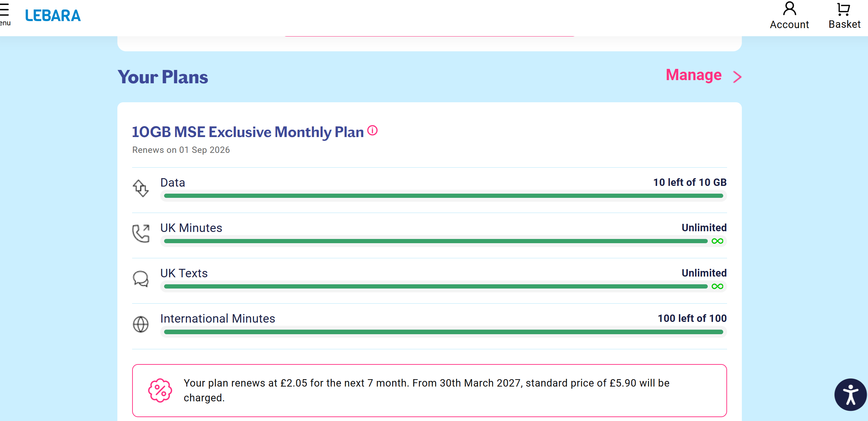This screenshot has width=868, height=421.
Task: Click the Your Plans heading
Action: [163, 77]
